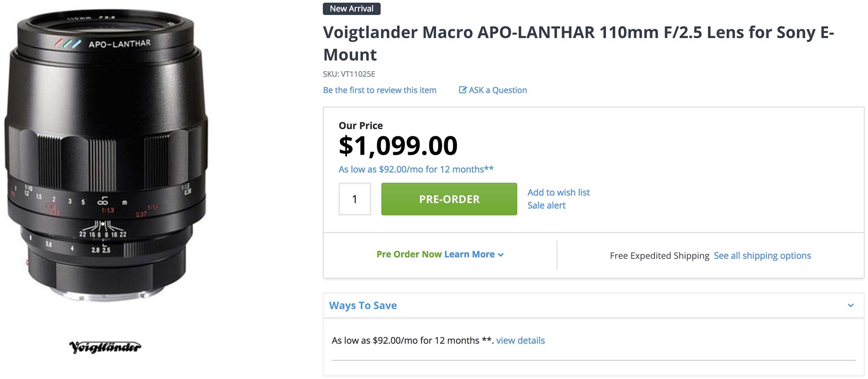The width and height of the screenshot is (868, 379).
Task: Open the Pre Order Now Learn More text
Action: point(435,255)
